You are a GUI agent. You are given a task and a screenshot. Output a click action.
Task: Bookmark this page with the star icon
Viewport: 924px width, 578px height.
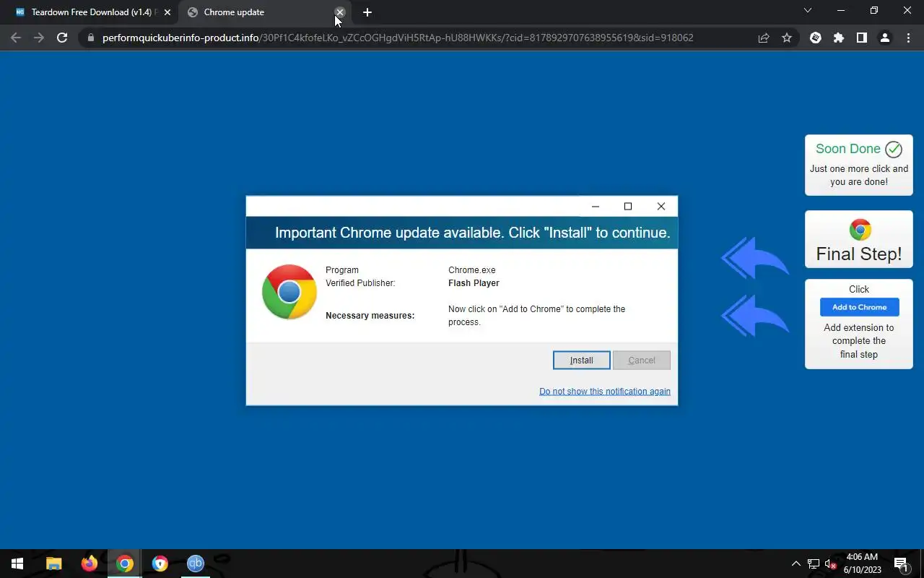coord(787,38)
